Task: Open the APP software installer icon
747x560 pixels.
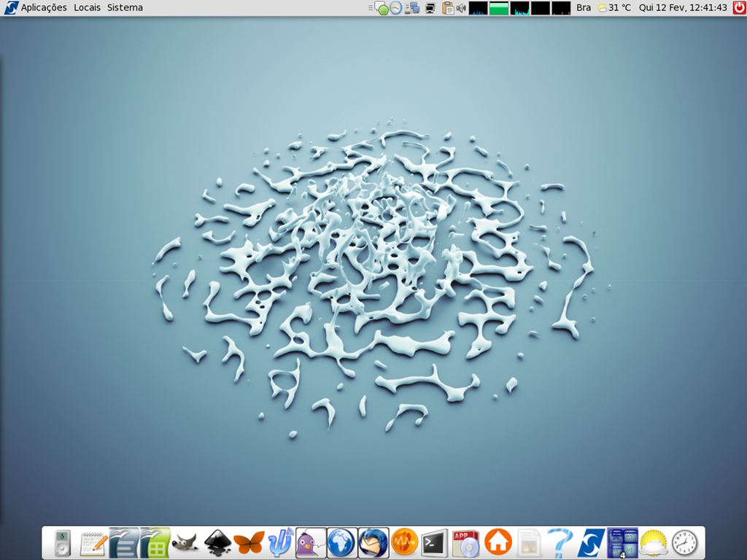Action: [x=466, y=542]
